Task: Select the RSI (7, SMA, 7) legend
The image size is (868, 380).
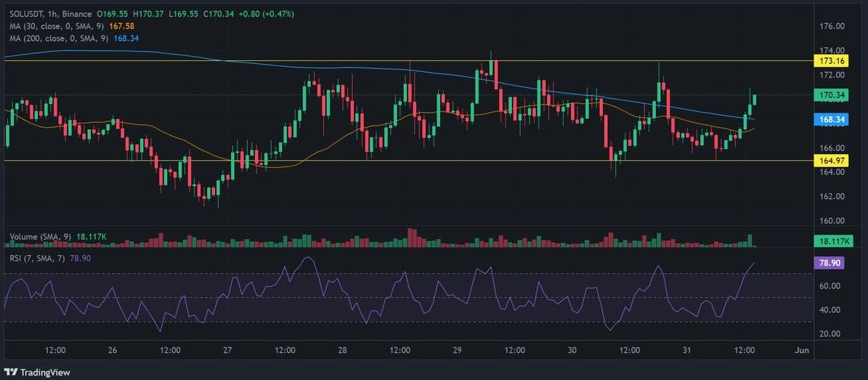Action: pos(38,258)
